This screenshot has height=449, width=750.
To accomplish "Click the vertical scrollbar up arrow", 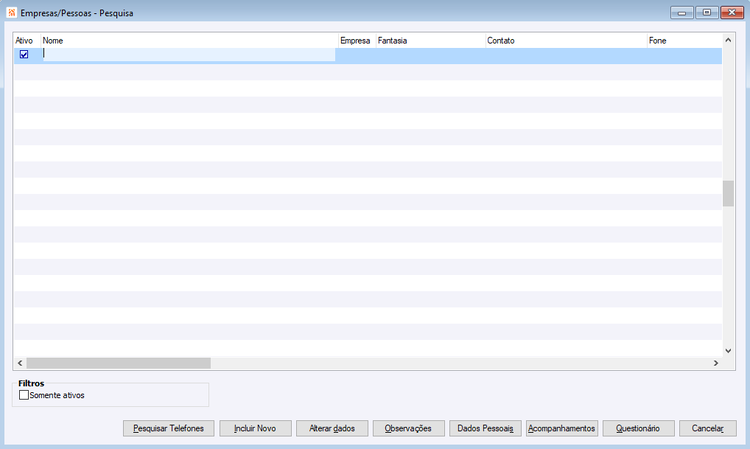I will tap(728, 40).
